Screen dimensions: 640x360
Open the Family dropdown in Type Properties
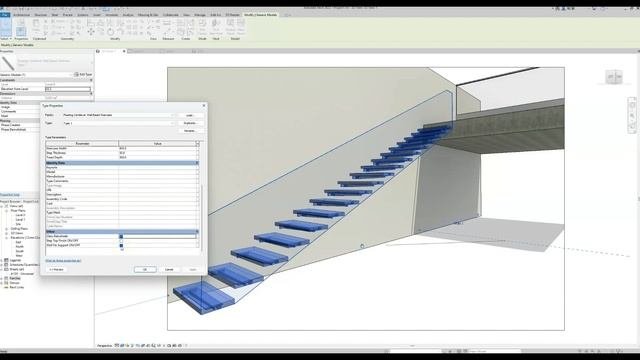172,115
